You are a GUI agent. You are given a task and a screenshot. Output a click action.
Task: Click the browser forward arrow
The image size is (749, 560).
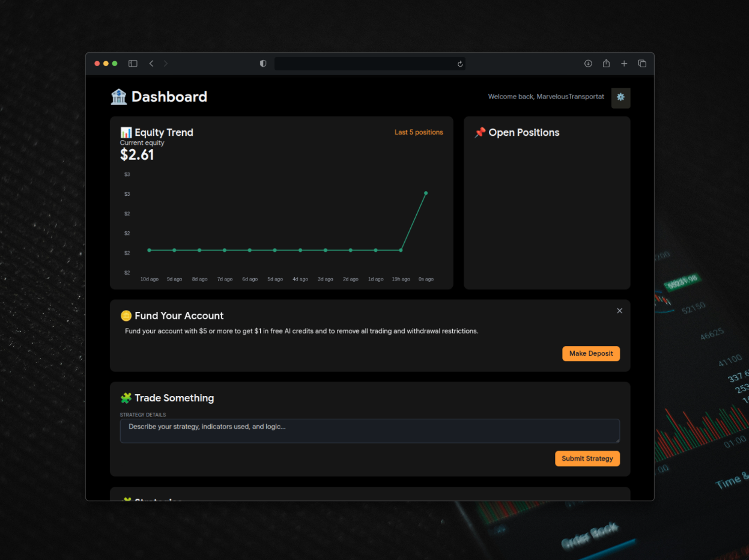(x=166, y=64)
